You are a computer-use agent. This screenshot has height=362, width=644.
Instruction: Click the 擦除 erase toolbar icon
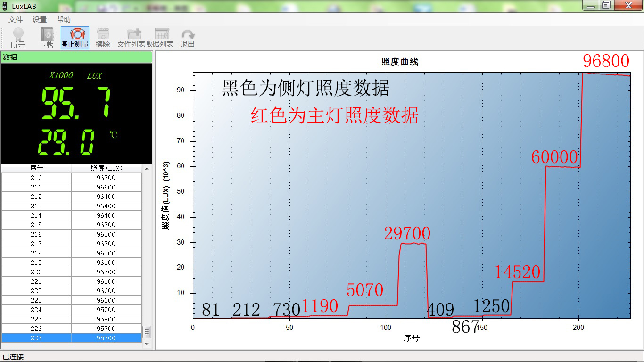tap(103, 38)
